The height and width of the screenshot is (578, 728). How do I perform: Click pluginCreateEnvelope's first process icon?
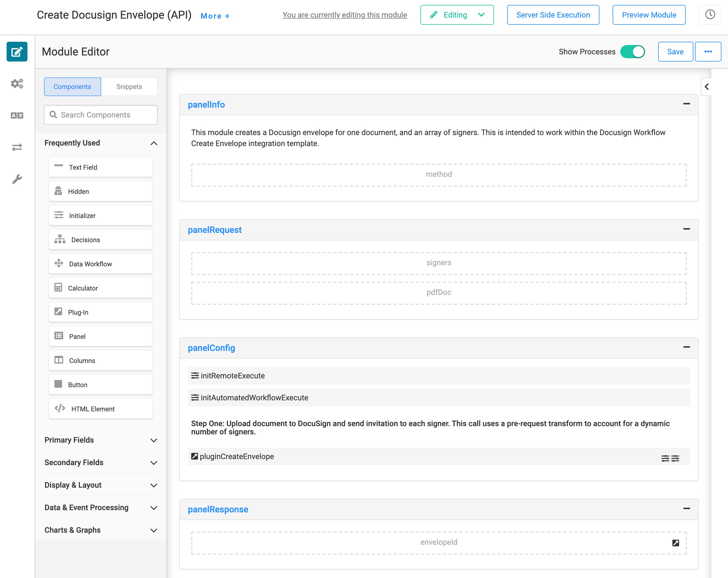click(x=665, y=458)
